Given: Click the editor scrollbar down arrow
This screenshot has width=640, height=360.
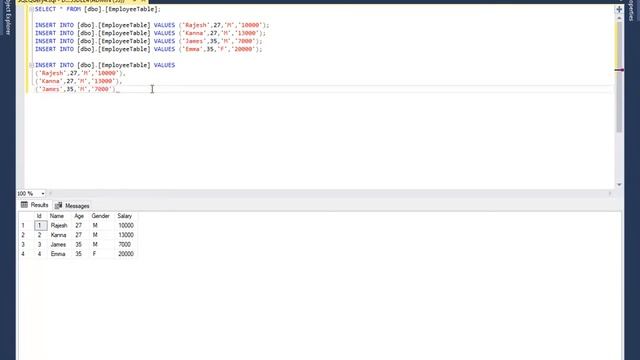Looking at the screenshot, I should tap(619, 185).
